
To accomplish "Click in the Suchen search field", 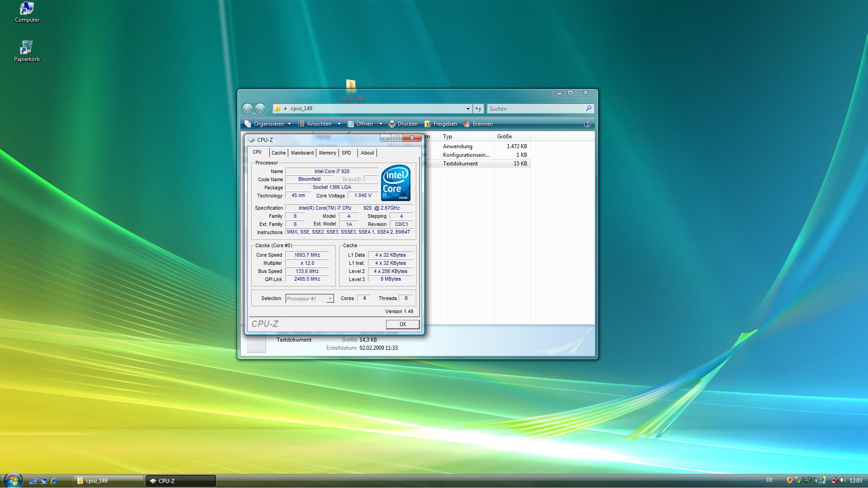I will [x=536, y=108].
